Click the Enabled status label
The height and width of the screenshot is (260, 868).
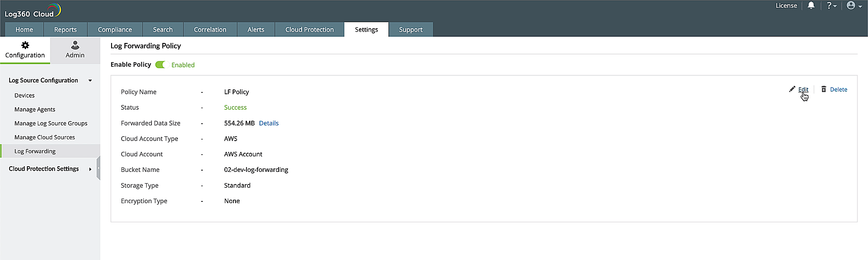coord(183,65)
